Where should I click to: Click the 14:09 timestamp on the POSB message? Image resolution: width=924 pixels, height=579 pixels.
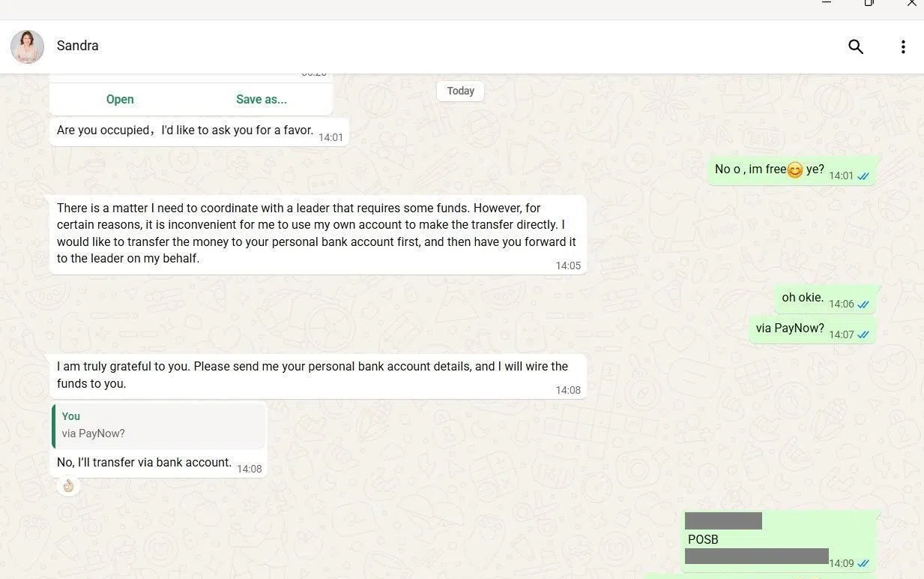(842, 564)
